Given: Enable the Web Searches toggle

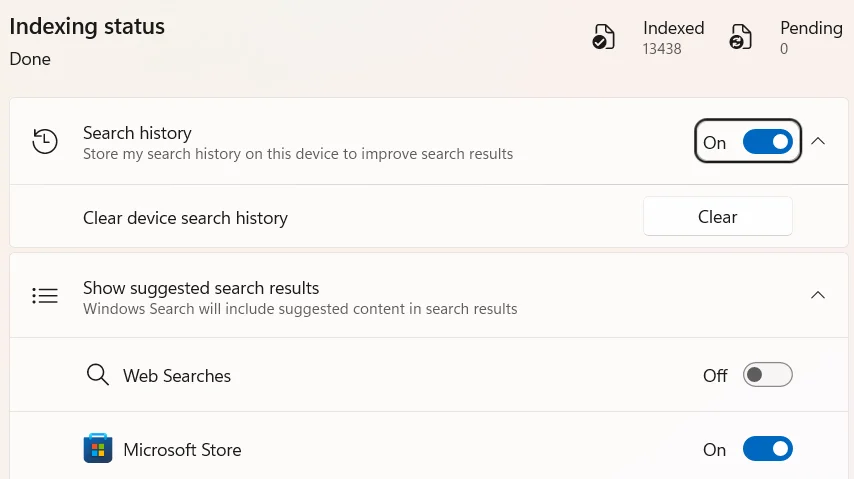Looking at the screenshot, I should point(767,375).
